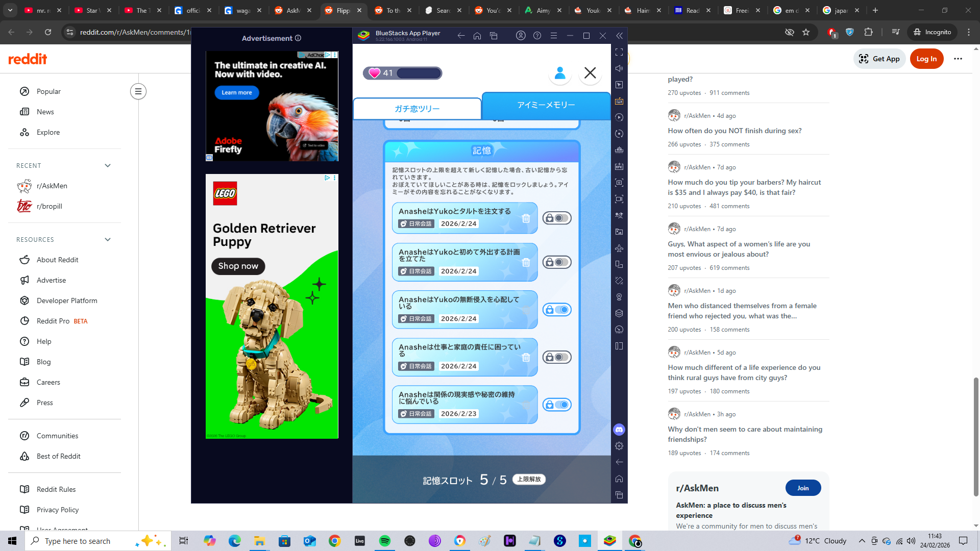This screenshot has width=980, height=551.
Task: Toggle the lock on the first memory entry
Action: [556, 218]
